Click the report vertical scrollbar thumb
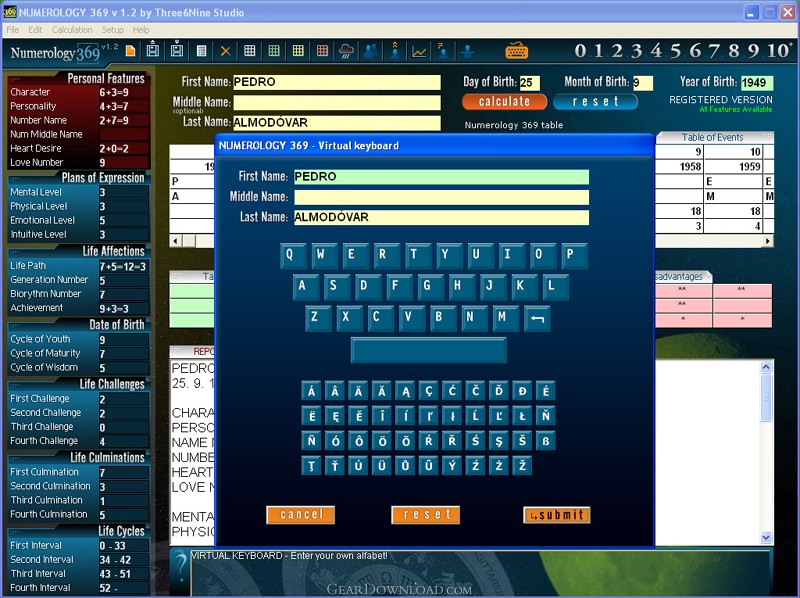Viewport: 800px width, 598px height. (x=766, y=399)
